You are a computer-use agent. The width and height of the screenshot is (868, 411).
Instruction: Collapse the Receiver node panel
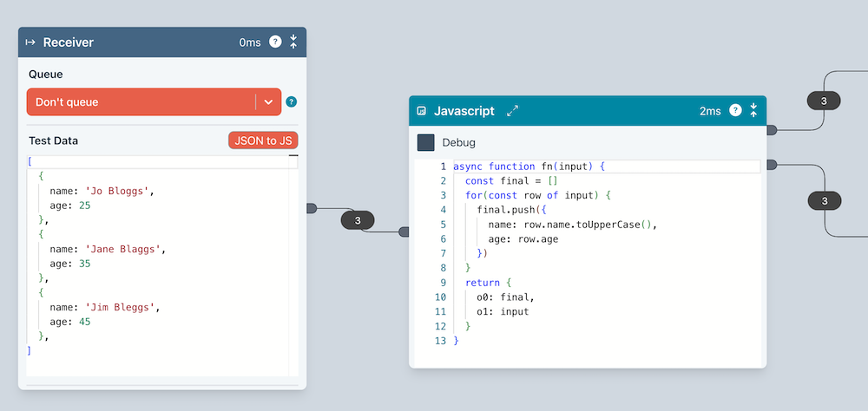tap(293, 42)
